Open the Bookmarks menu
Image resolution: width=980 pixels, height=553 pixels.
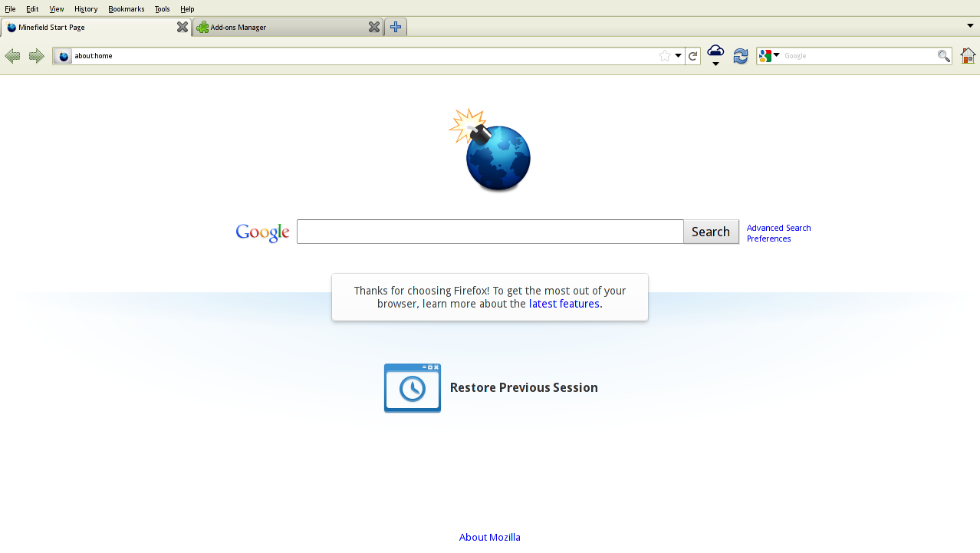pos(126,8)
